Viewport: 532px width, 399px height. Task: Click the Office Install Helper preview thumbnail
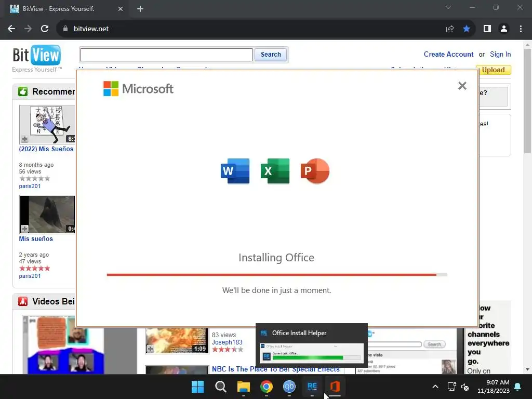tap(312, 353)
